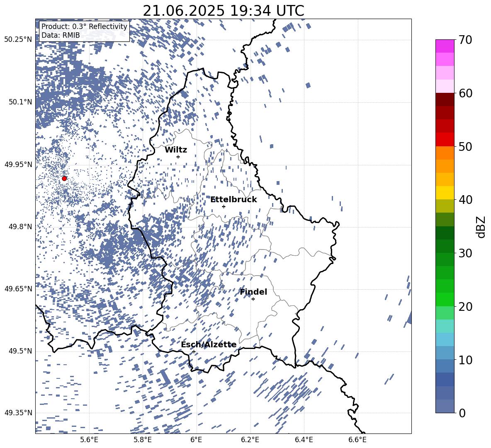491x448 pixels.
Task: Select the Ettelbruck city label
Action: click(233, 200)
